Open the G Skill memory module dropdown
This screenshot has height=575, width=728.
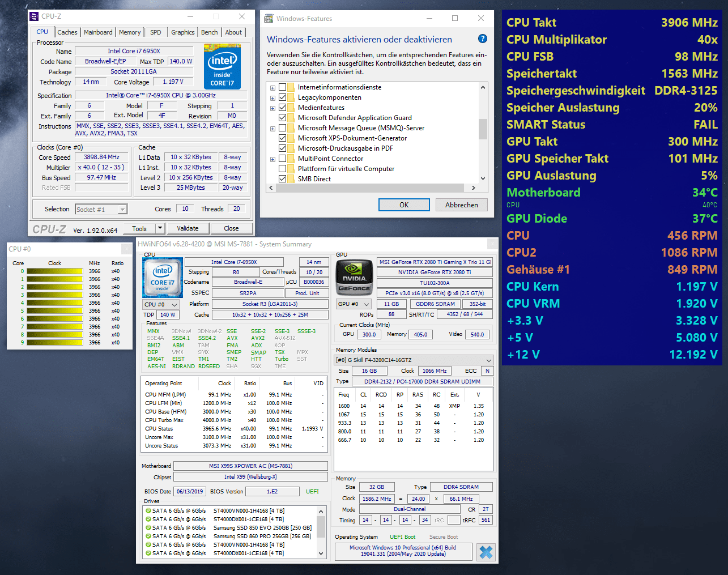coord(414,360)
